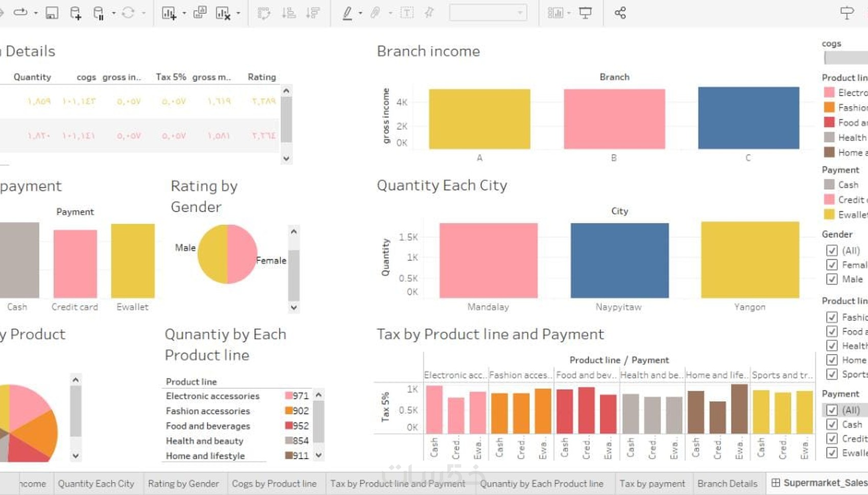Uncheck Male in the Gender filter

click(x=833, y=279)
